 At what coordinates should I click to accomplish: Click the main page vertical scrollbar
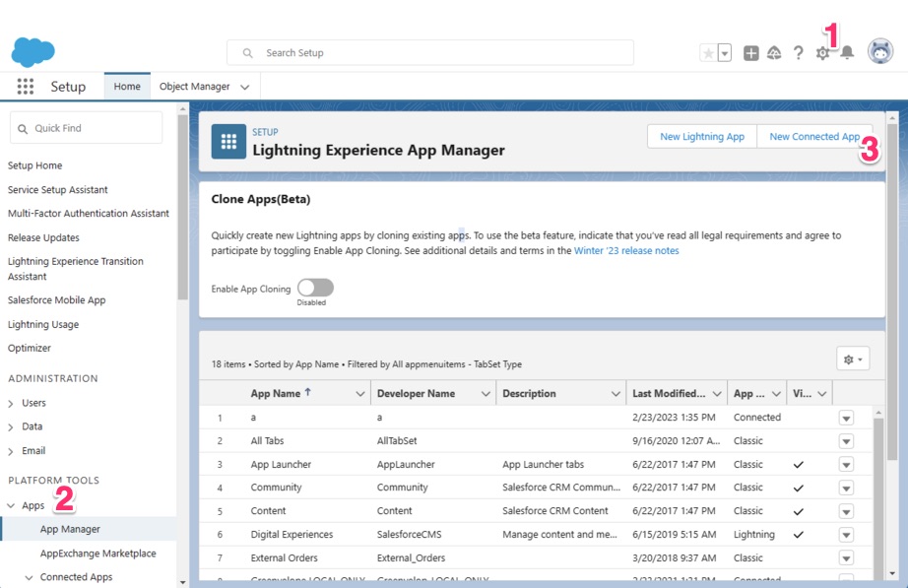[x=892, y=291]
